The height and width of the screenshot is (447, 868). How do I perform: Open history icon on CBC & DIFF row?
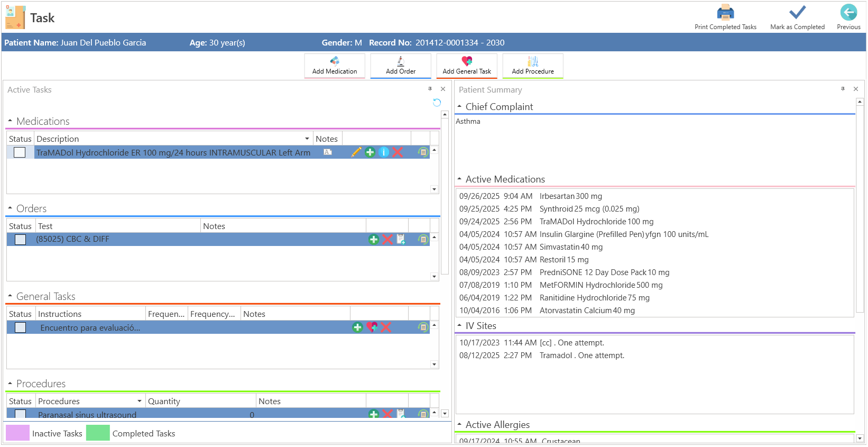click(423, 240)
